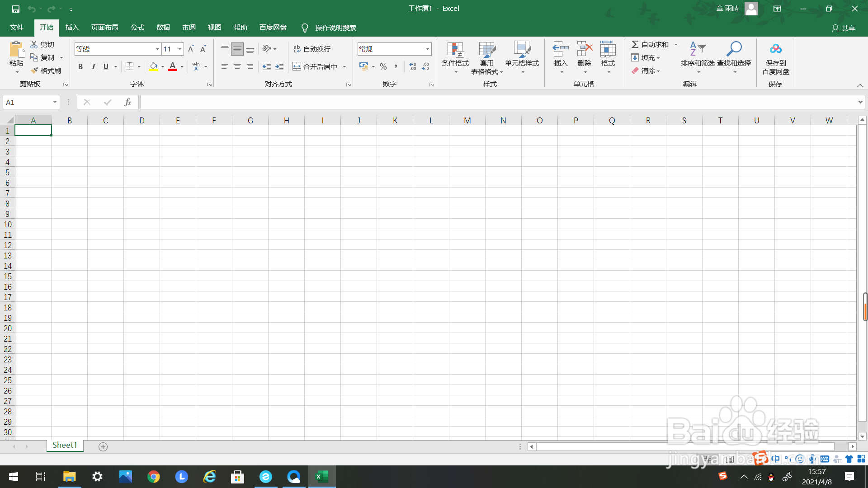The width and height of the screenshot is (868, 488).
Task: Click the Merge and Center icon
Action: [x=297, y=66]
